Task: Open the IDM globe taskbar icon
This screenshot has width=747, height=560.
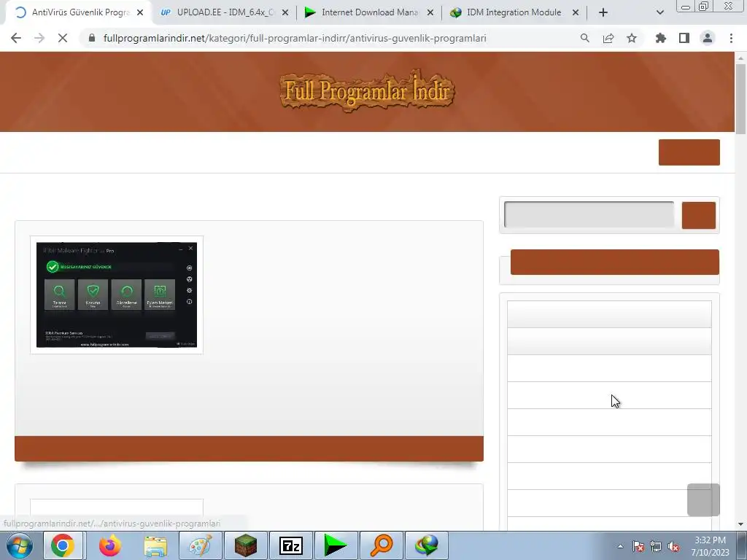Action: coord(427,545)
